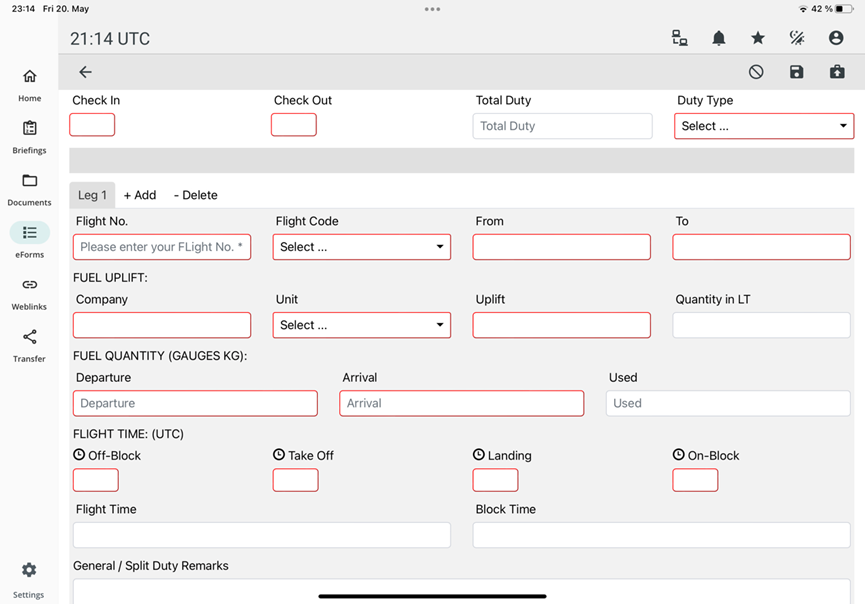Click the fuel Company field
Screen dimensions: 865x604
coord(162,325)
